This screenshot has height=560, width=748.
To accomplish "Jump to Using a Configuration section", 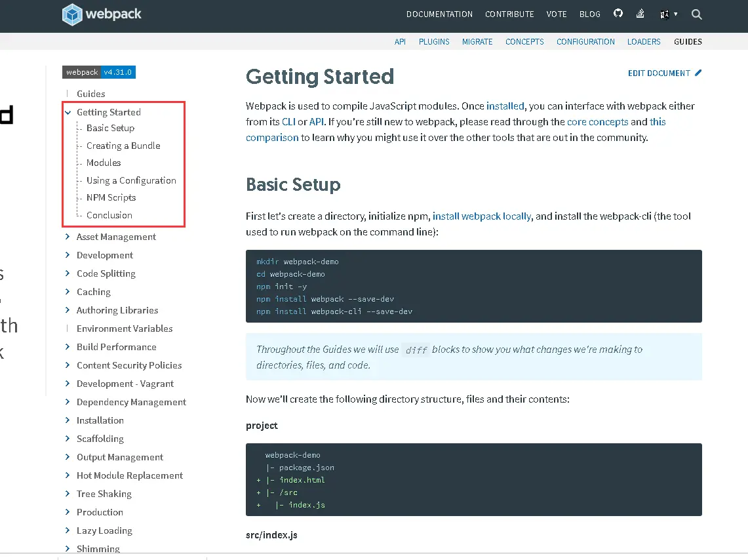I will 131,180.
